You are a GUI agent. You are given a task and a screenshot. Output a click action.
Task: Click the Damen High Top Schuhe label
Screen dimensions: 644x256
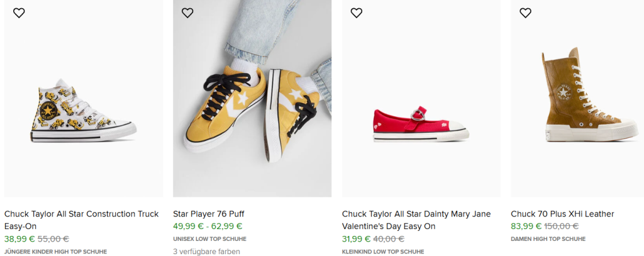548,239
